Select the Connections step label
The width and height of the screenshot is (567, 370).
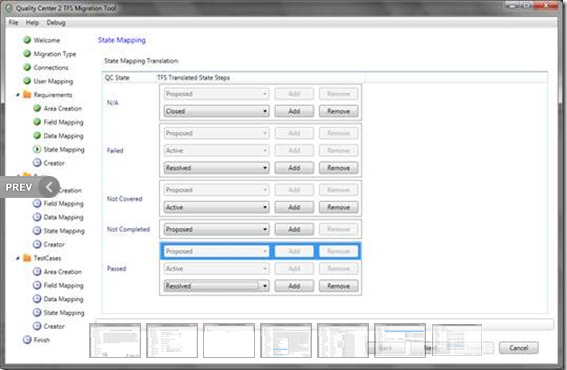click(51, 68)
